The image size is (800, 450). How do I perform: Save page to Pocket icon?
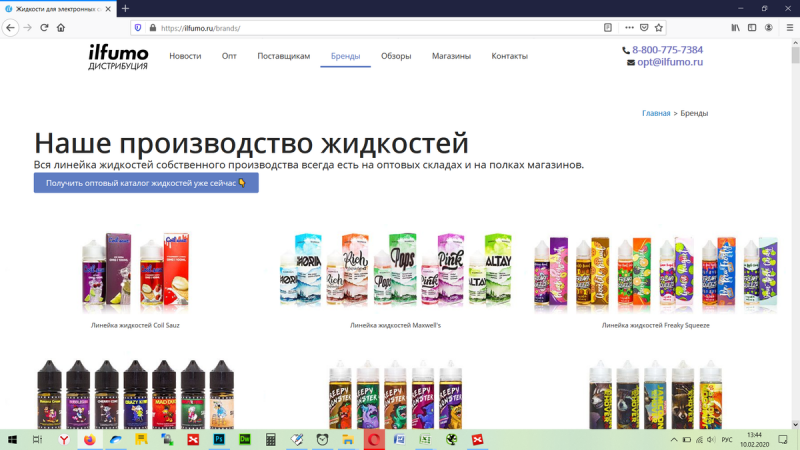(x=644, y=28)
